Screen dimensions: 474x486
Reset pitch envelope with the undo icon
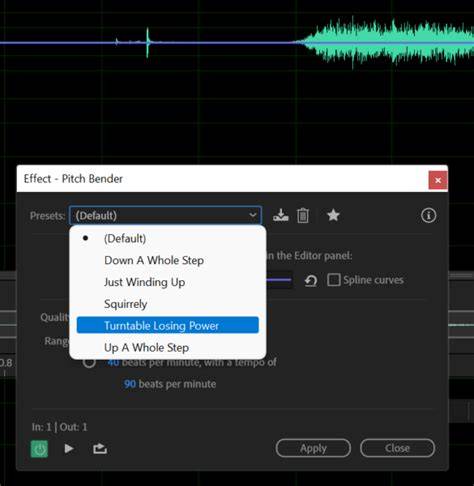311,280
